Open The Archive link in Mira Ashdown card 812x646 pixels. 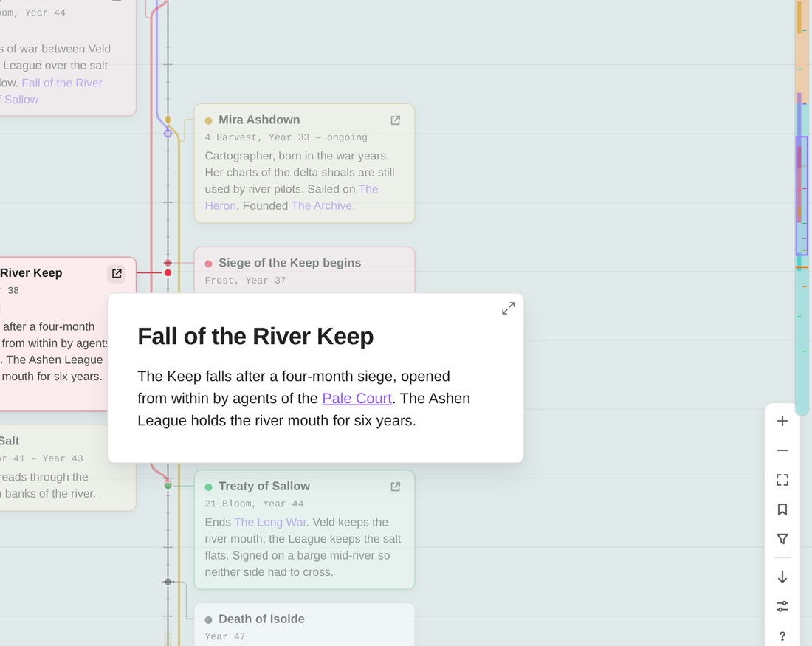322,206
